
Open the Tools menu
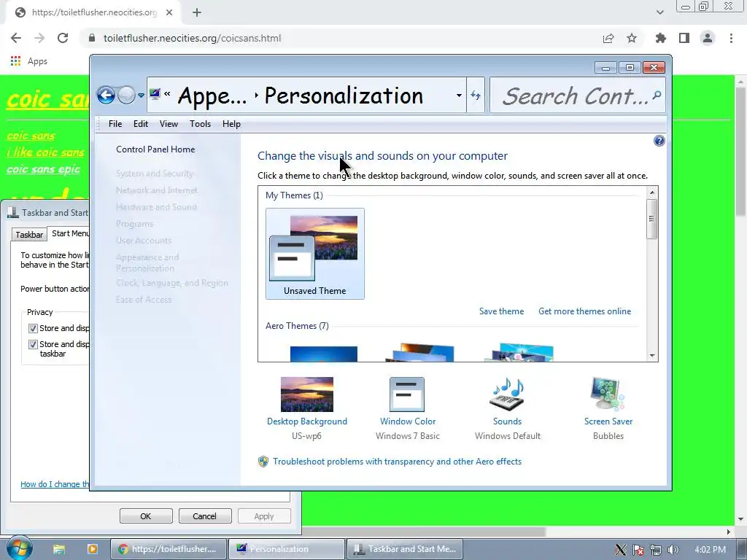[200, 124]
